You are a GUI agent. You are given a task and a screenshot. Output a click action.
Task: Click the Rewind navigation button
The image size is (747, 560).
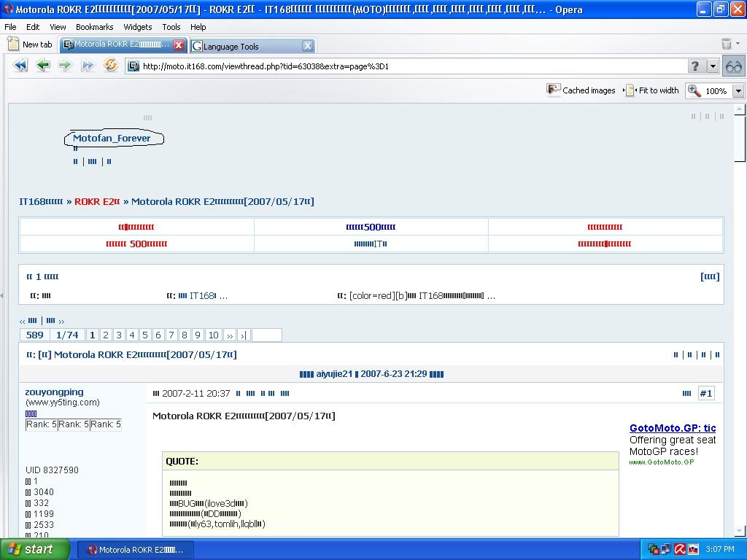(x=20, y=65)
